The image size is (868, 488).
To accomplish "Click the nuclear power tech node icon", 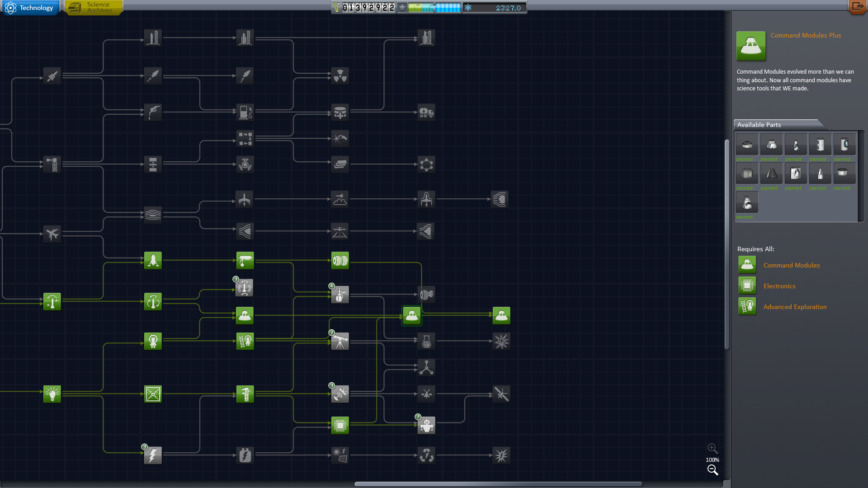I will [340, 75].
